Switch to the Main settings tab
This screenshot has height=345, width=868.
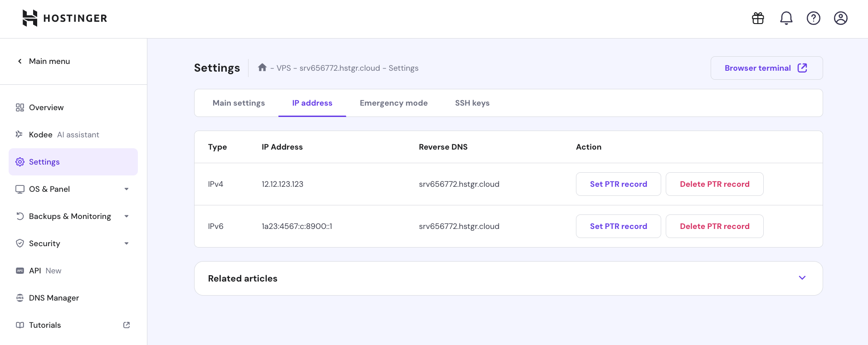point(239,103)
